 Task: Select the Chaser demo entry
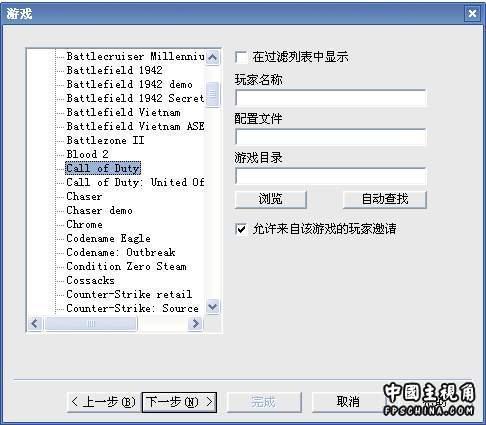click(x=99, y=210)
